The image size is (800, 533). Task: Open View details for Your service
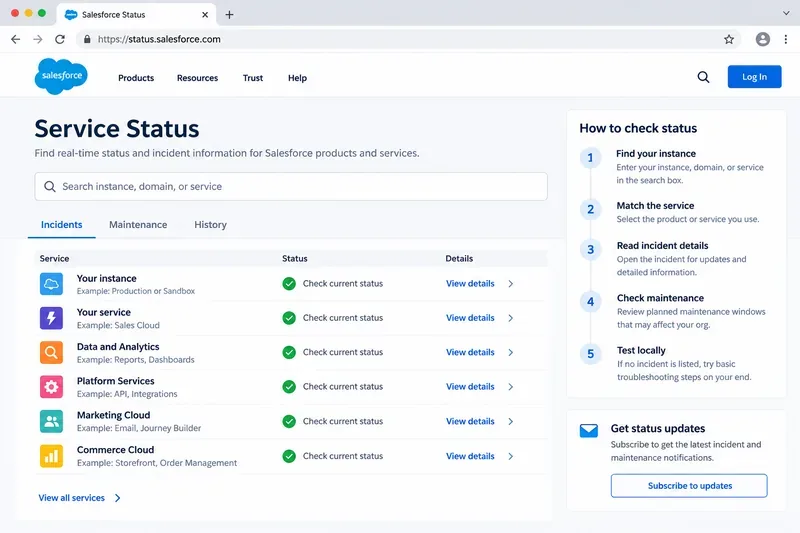coord(470,318)
